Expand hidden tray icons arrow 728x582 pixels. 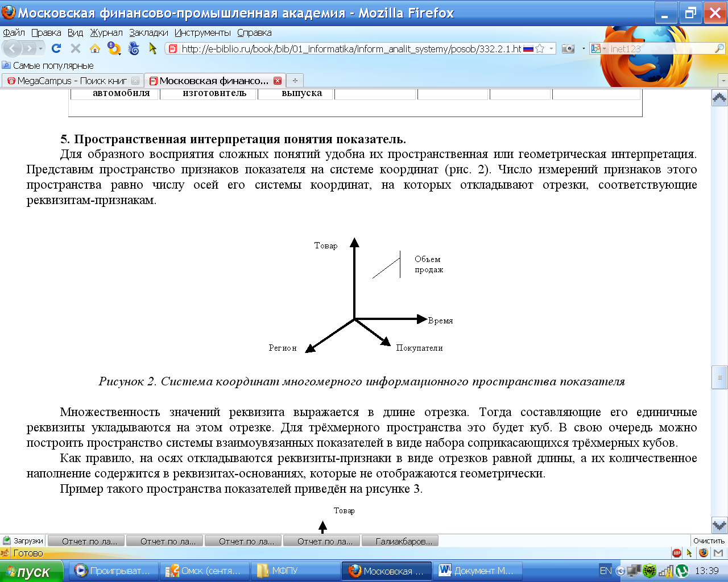[621, 571]
